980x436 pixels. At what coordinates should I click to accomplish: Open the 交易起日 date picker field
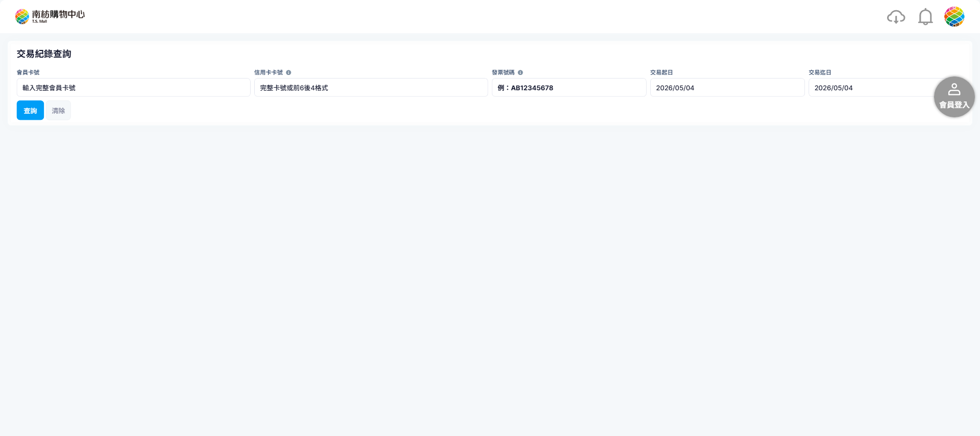pos(727,88)
